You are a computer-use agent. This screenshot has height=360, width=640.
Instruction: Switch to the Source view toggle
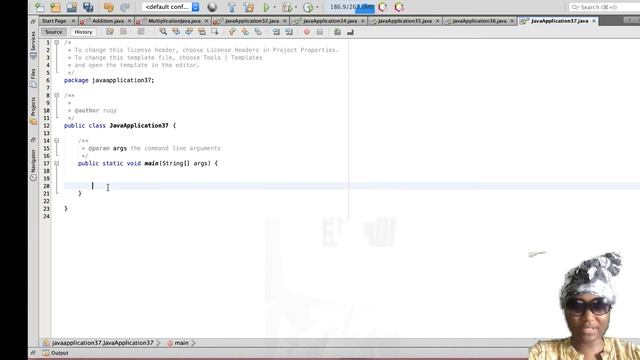click(53, 32)
